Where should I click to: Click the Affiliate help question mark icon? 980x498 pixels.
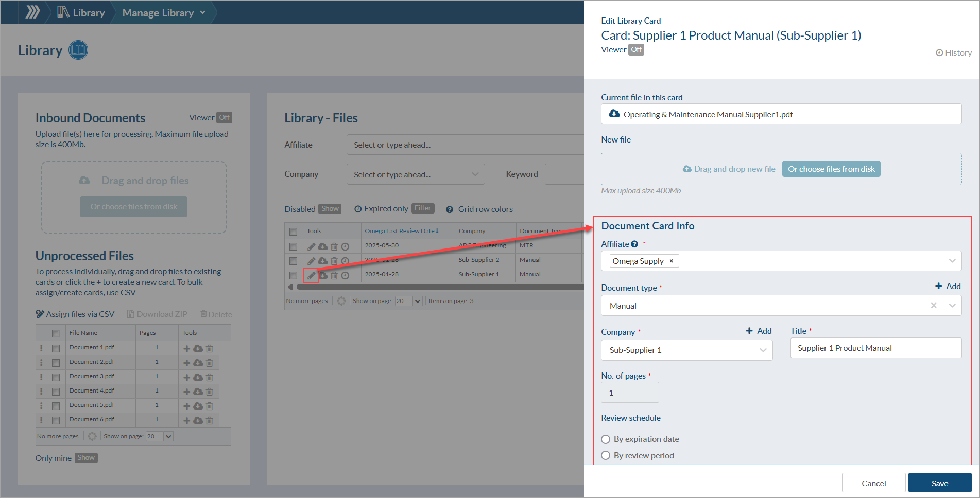(634, 244)
